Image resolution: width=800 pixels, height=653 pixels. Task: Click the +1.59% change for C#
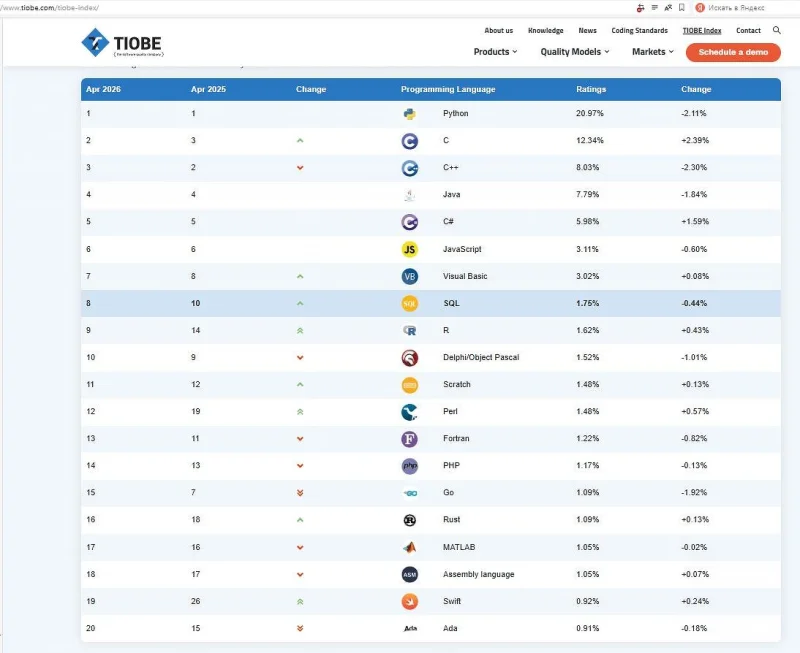click(x=695, y=221)
